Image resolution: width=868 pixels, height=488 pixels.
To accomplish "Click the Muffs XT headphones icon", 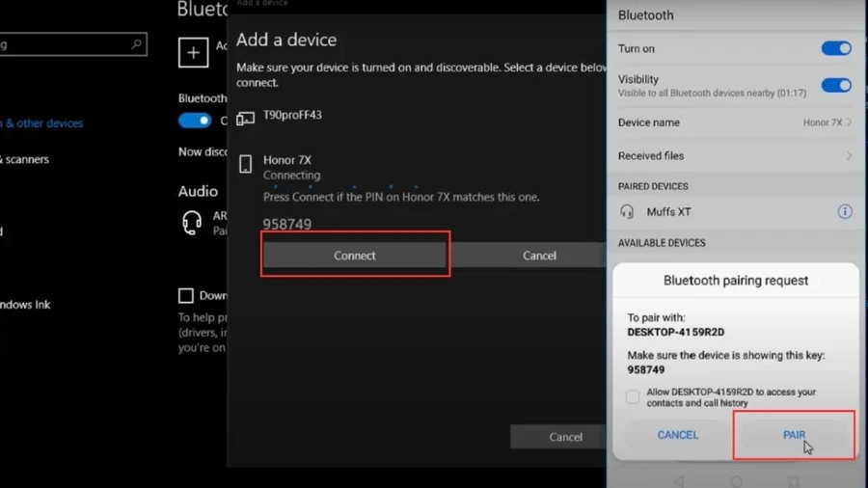I will [x=627, y=212].
